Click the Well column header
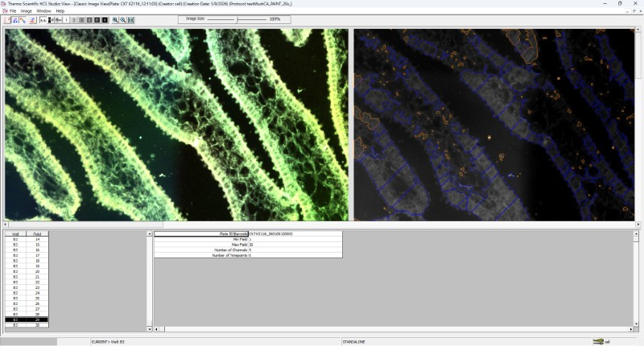This screenshot has width=644, height=346. point(15,234)
